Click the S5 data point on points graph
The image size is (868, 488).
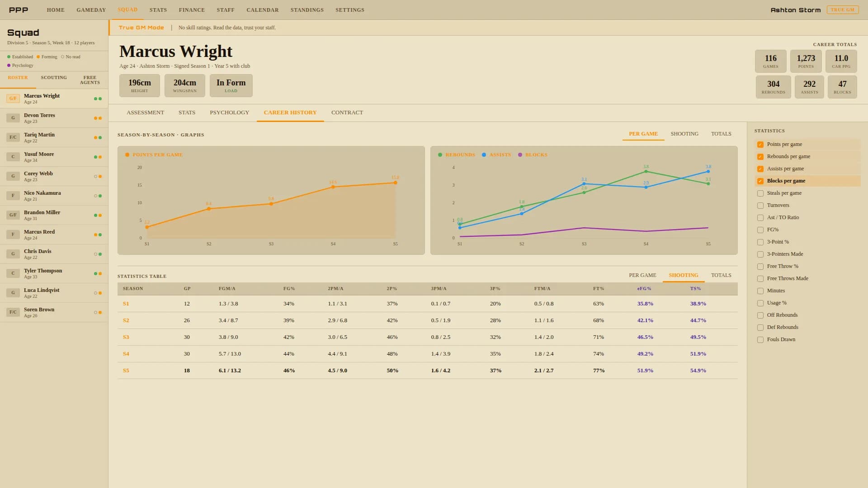[x=396, y=183]
